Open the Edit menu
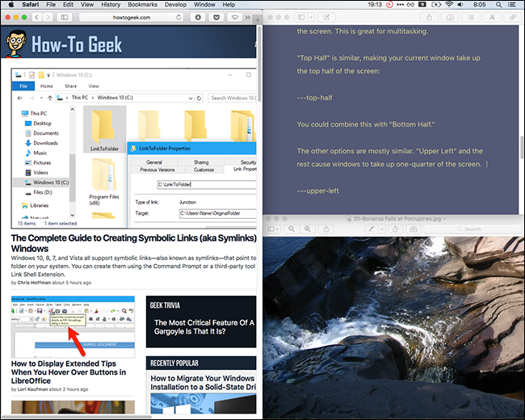 [68, 5]
